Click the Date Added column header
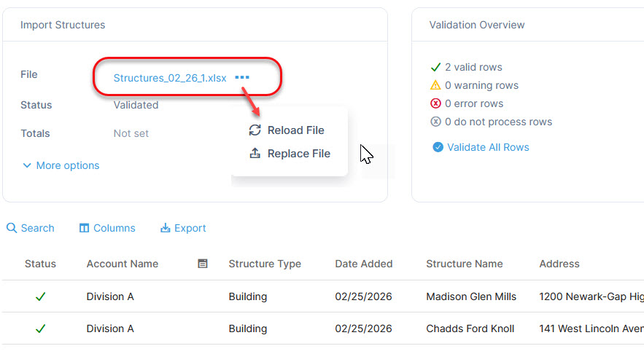Screen dimensions: 644x362 click(363, 264)
